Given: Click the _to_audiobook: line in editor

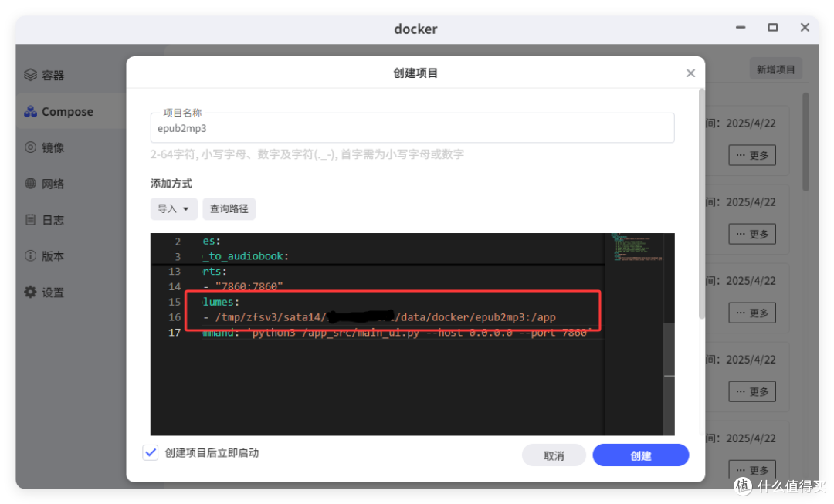Looking at the screenshot, I should [x=246, y=256].
